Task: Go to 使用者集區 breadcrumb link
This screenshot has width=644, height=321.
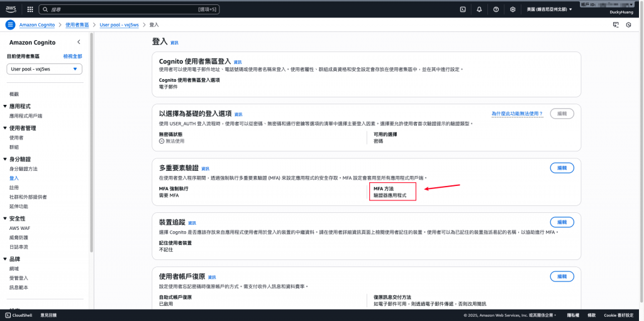Action: click(77, 24)
